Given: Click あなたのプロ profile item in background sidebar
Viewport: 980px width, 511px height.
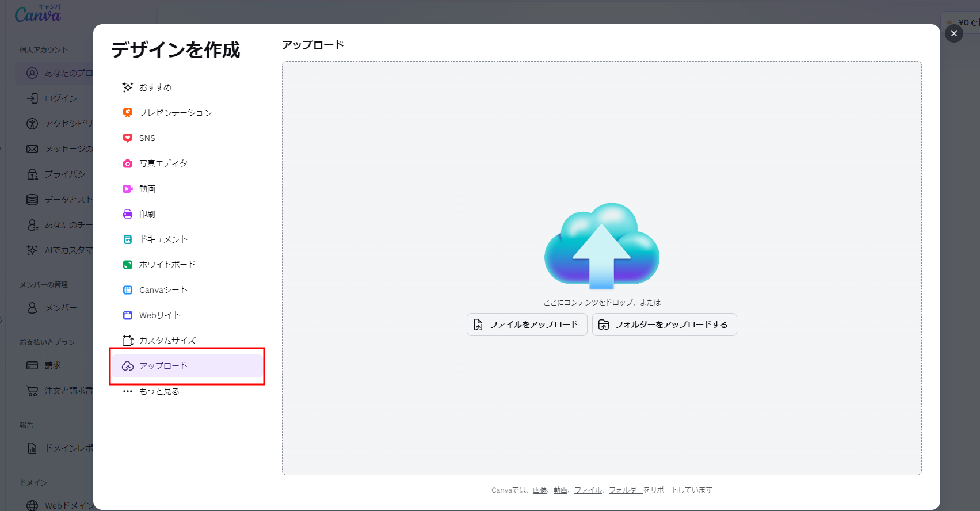Looking at the screenshot, I should coord(55,73).
